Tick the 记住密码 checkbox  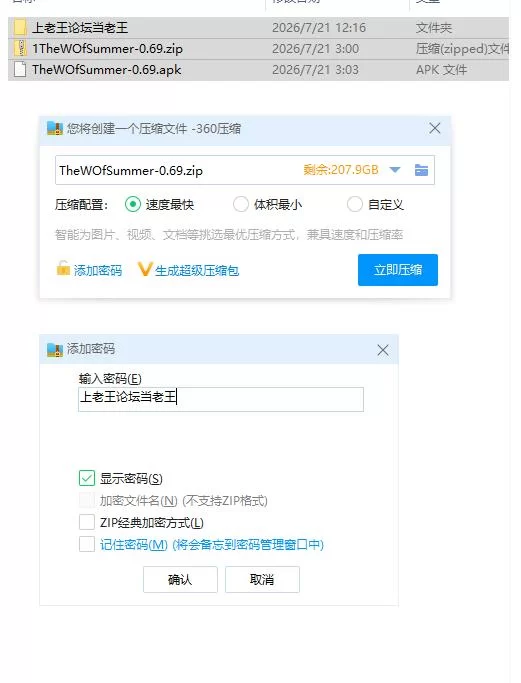pos(87,544)
